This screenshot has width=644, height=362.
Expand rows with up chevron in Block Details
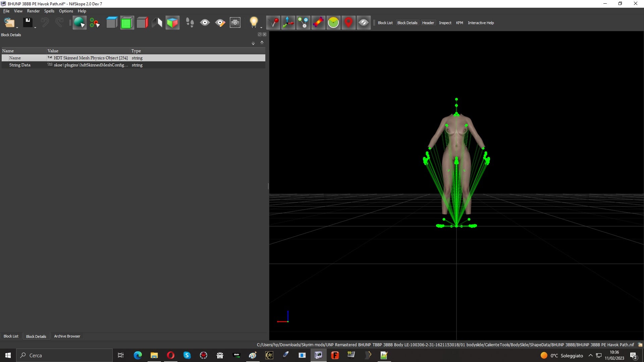pyautogui.click(x=262, y=43)
